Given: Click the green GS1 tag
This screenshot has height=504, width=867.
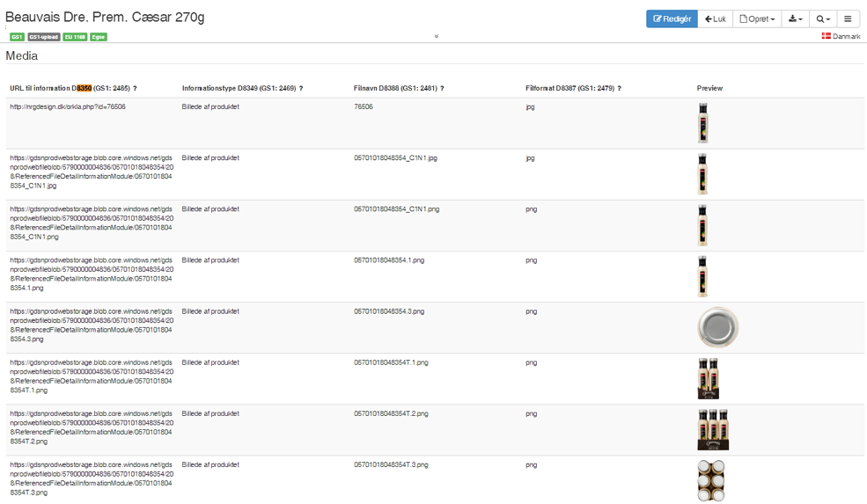Looking at the screenshot, I should (17, 37).
